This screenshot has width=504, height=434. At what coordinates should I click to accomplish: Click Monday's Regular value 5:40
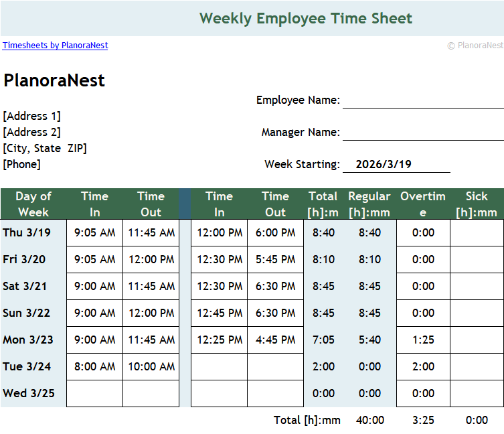[369, 340]
